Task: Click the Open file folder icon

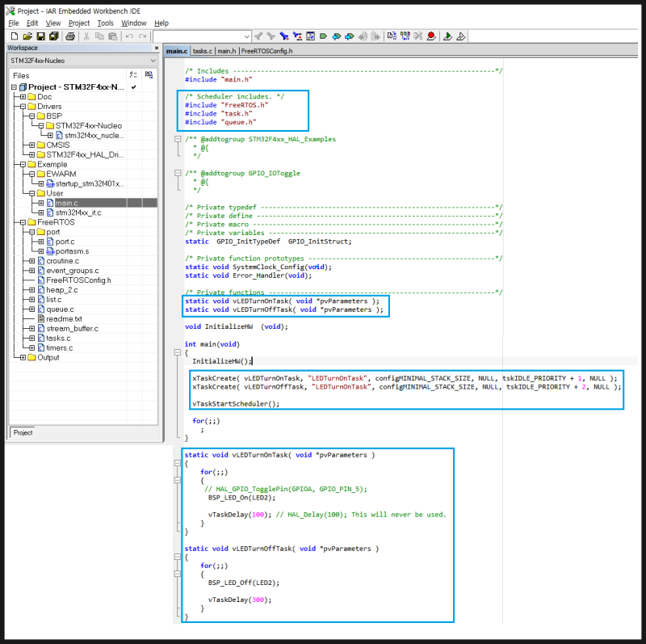Action: (27, 36)
